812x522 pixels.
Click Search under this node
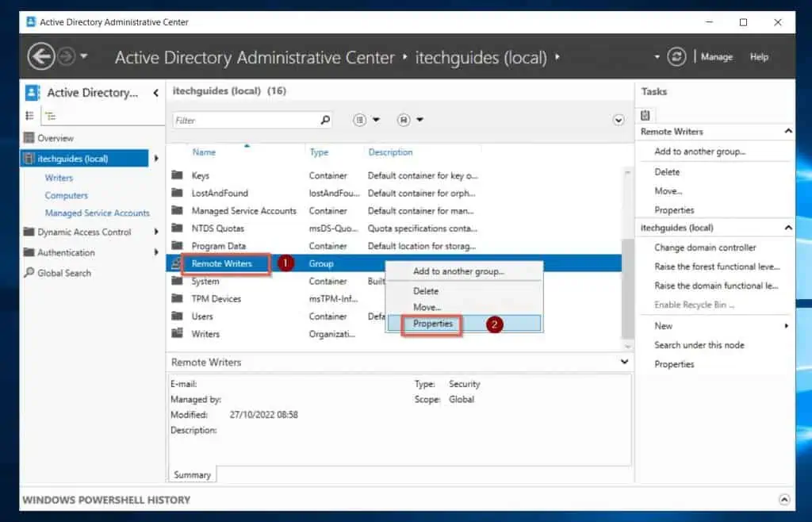(699, 345)
